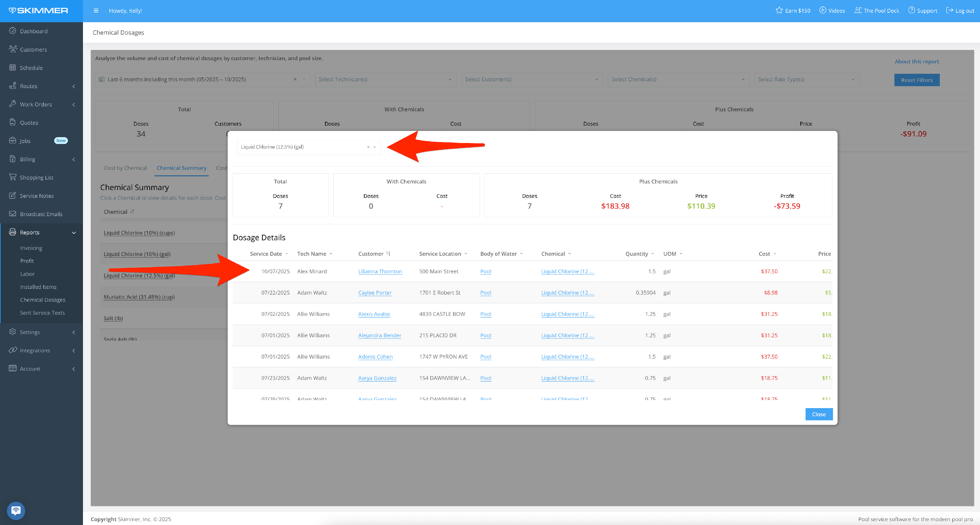Screen dimensions: 980x525
Task: Click Pool link for Caylee Porter
Action: click(x=485, y=292)
